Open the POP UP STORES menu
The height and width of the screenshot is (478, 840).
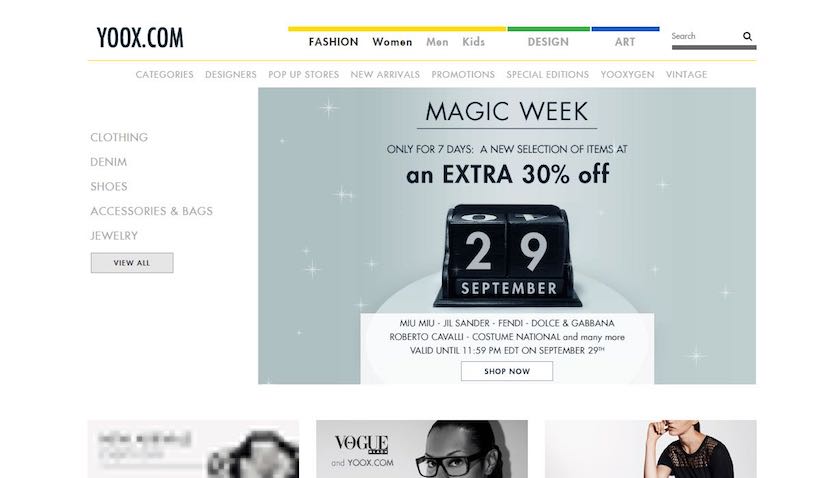(304, 74)
